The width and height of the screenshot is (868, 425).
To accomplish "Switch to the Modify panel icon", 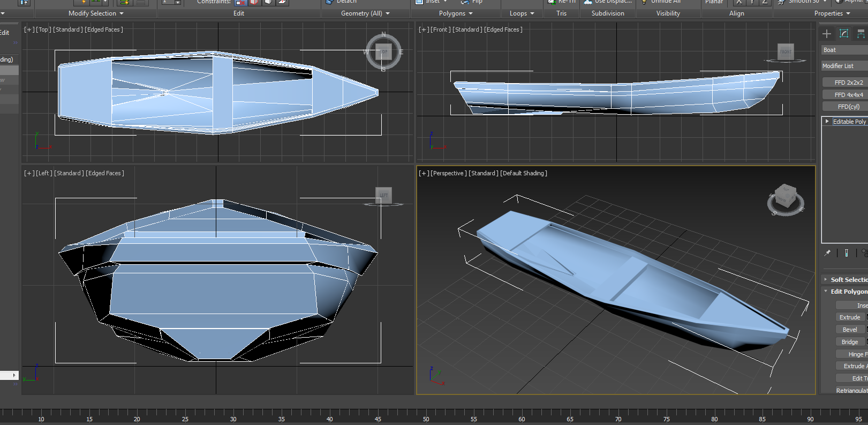I will [844, 34].
